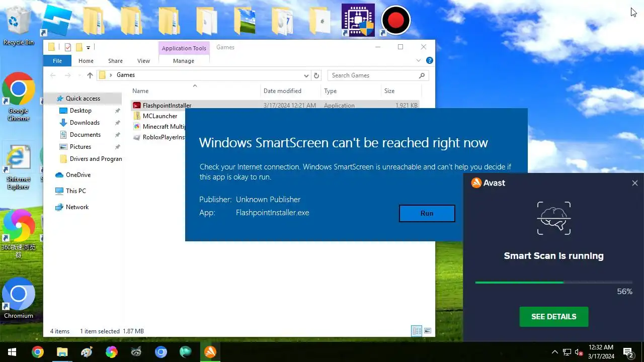Open the colorful 360 browser taskbar icon

coord(111,352)
